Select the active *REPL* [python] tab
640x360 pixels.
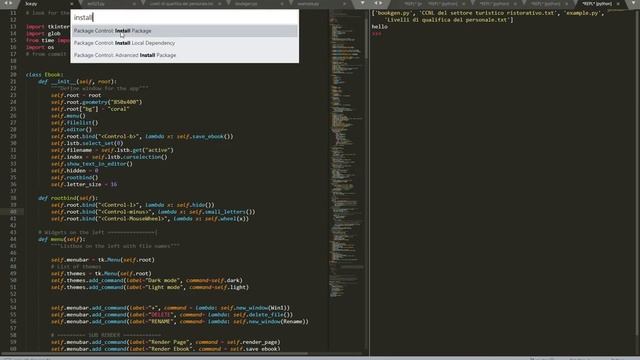tap(597, 4)
